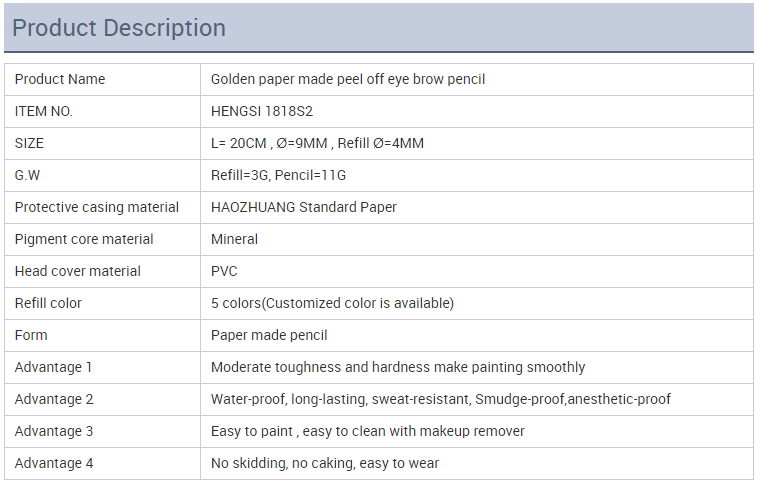This screenshot has width=757, height=484.
Task: Select the Mineral value cell
Action: coord(477,239)
